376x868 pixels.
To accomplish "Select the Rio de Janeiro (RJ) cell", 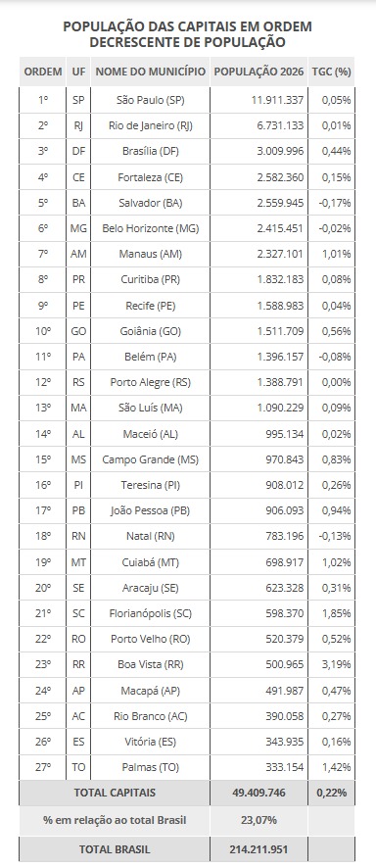I will click(x=151, y=125).
